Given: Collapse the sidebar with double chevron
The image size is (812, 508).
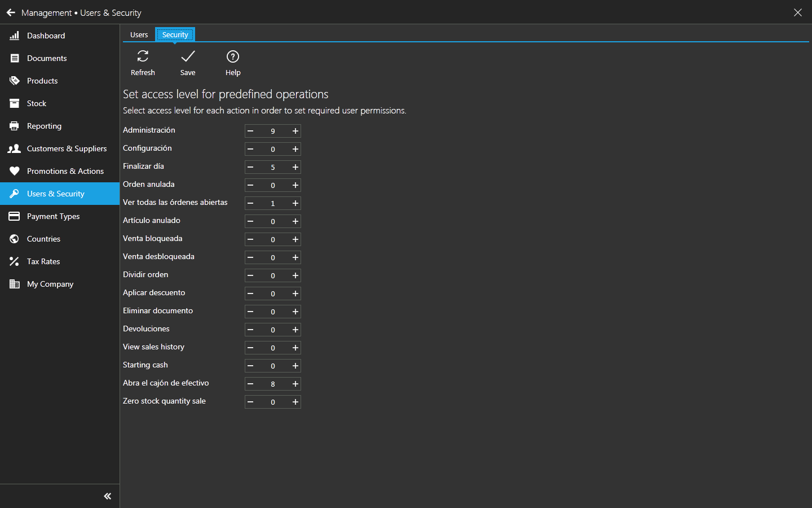Looking at the screenshot, I should (x=107, y=496).
